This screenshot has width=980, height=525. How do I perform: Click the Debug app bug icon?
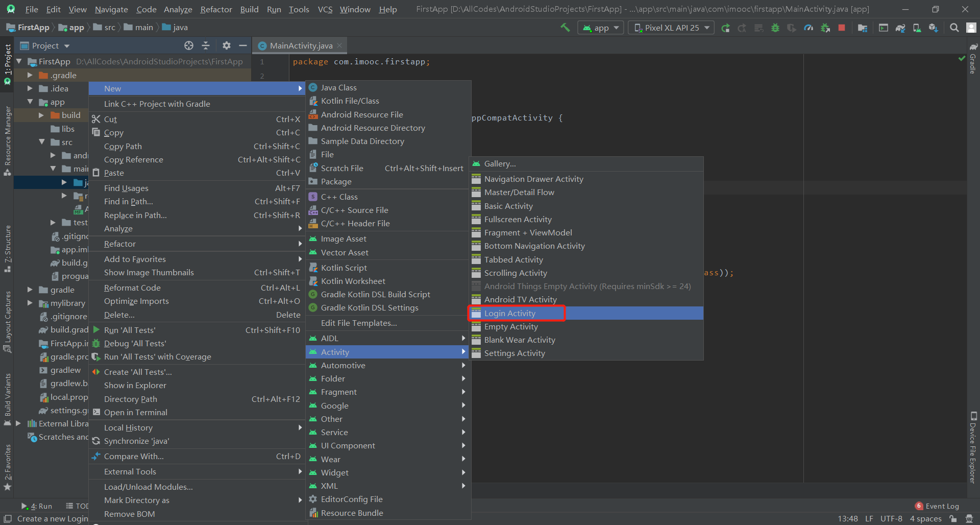tap(775, 28)
